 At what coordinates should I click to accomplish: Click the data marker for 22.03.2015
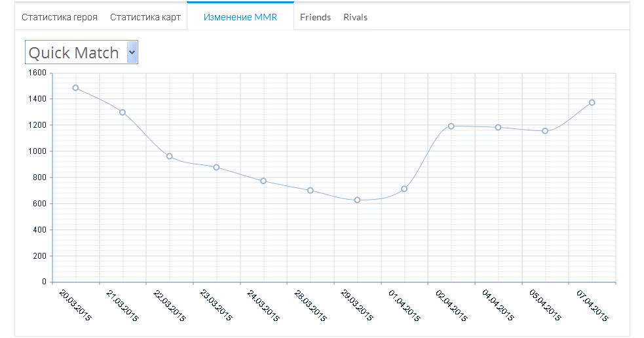tap(169, 157)
